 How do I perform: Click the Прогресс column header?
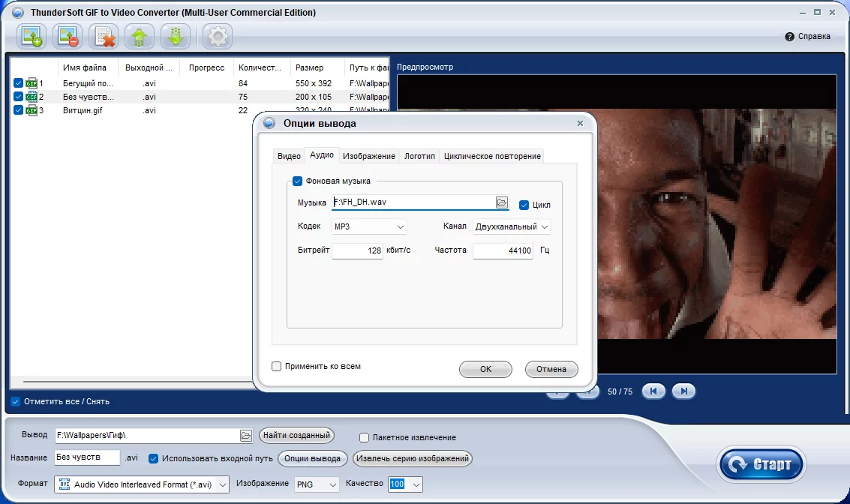(206, 67)
